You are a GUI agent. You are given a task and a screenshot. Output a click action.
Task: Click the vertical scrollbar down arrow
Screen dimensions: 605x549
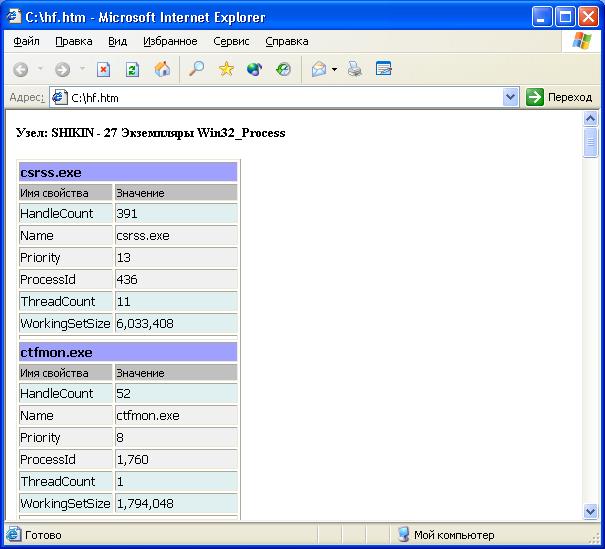pyautogui.click(x=590, y=511)
